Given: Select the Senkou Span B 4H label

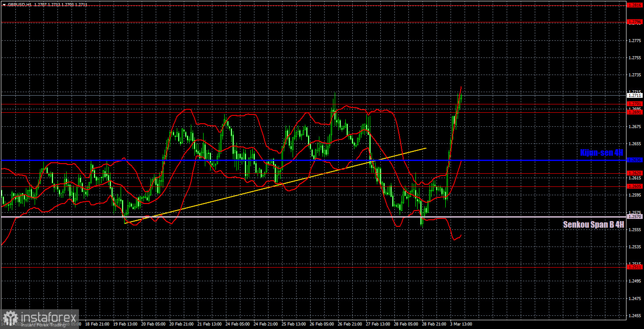Looking at the screenshot, I should tap(593, 225).
